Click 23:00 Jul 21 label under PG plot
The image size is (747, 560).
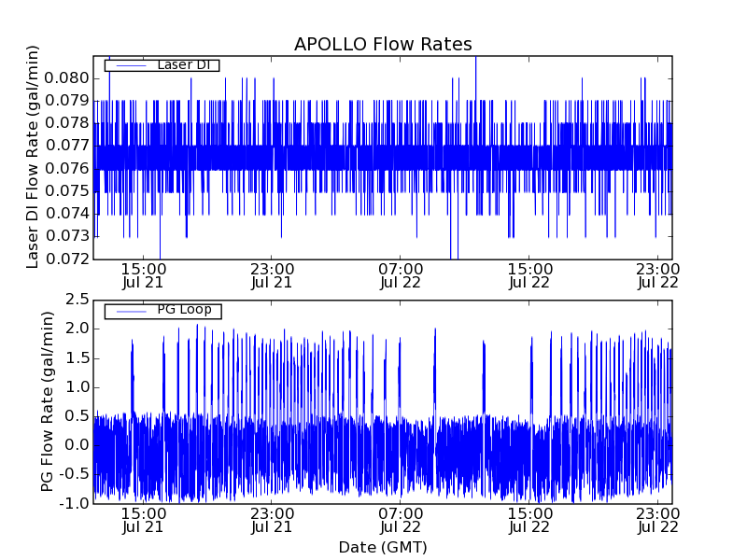pos(272,521)
